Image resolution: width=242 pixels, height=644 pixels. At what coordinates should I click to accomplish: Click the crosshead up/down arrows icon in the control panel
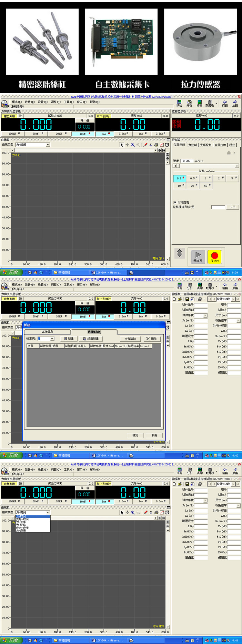click(x=180, y=253)
